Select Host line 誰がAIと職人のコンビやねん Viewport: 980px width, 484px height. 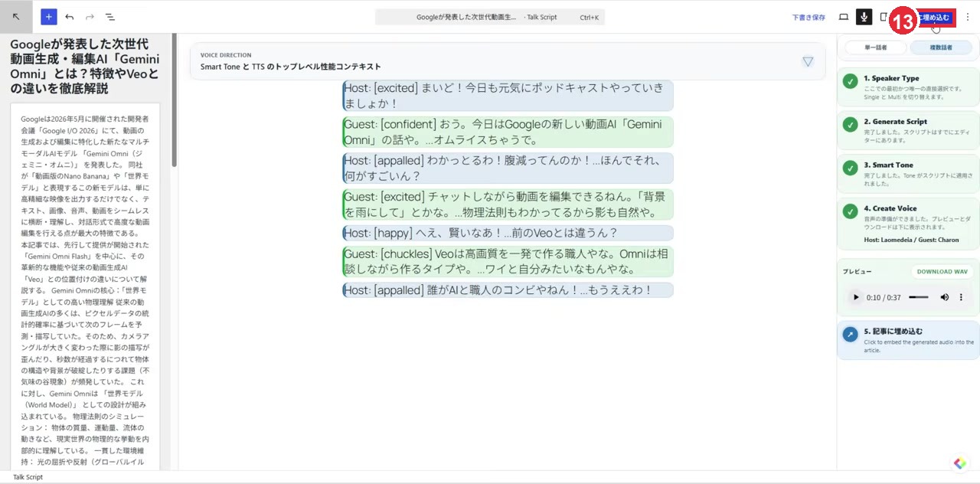pos(508,290)
